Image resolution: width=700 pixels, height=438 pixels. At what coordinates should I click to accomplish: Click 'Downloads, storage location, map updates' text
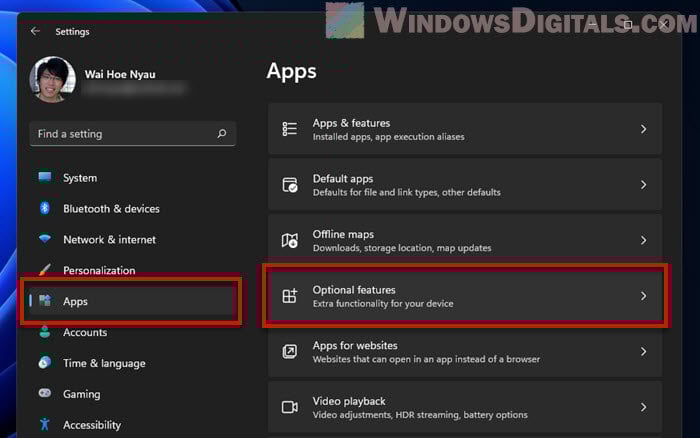pos(402,248)
